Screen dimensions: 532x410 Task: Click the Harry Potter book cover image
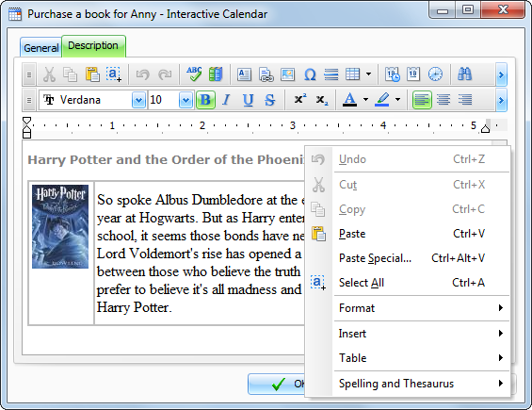pos(60,226)
